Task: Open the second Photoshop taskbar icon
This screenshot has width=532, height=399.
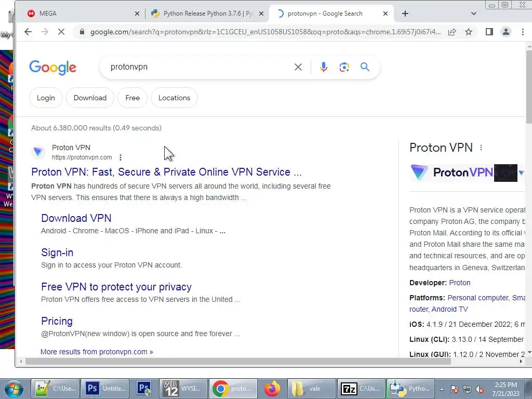Action: click(x=144, y=389)
